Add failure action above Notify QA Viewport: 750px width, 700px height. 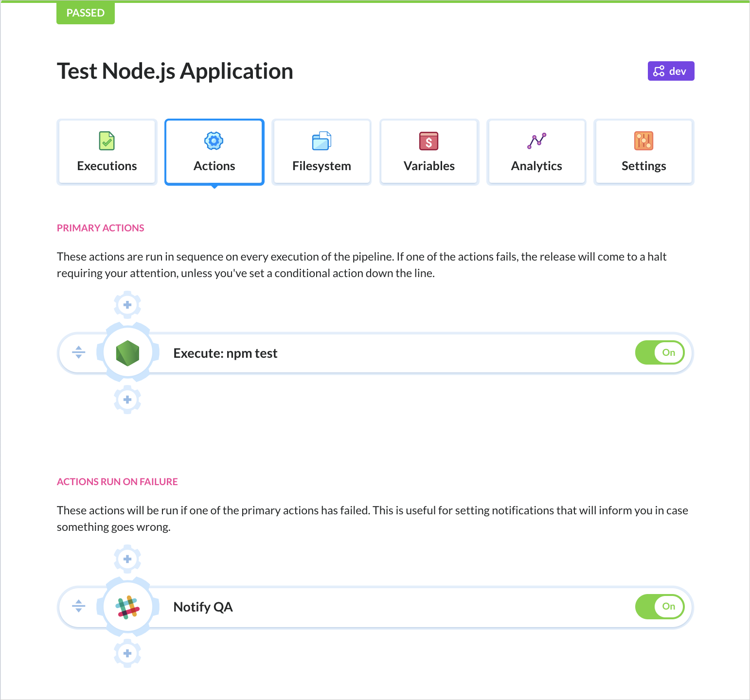coord(127,559)
